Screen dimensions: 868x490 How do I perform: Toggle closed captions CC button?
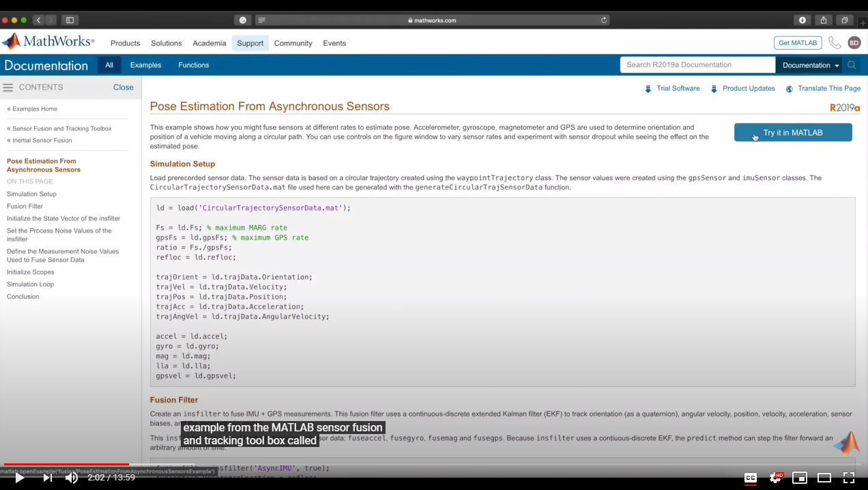(751, 478)
